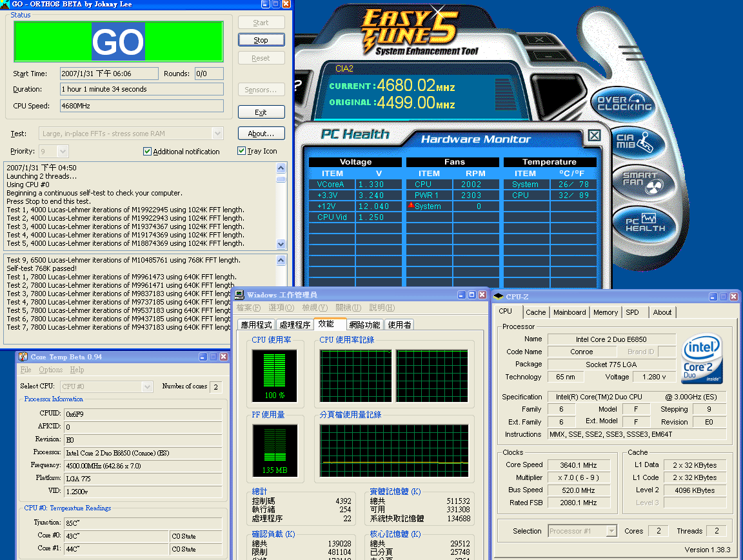Open the Options menu in Core Temp
This screenshot has width=743, height=560.
point(51,370)
